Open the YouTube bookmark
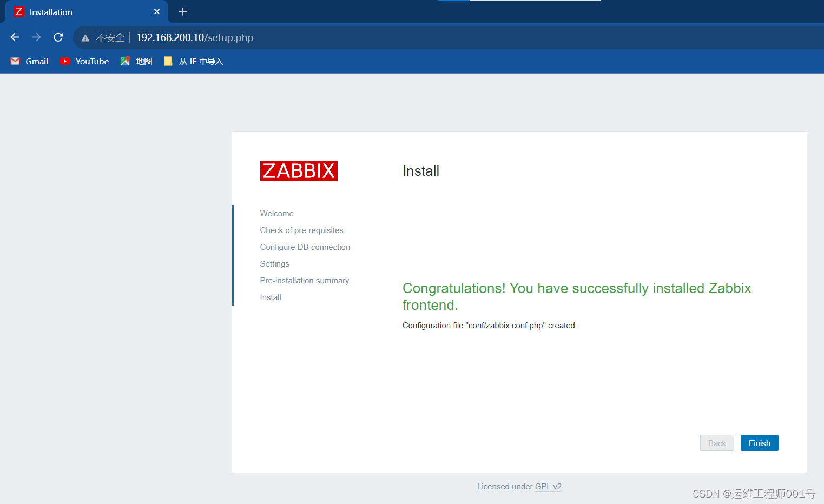 pos(84,61)
